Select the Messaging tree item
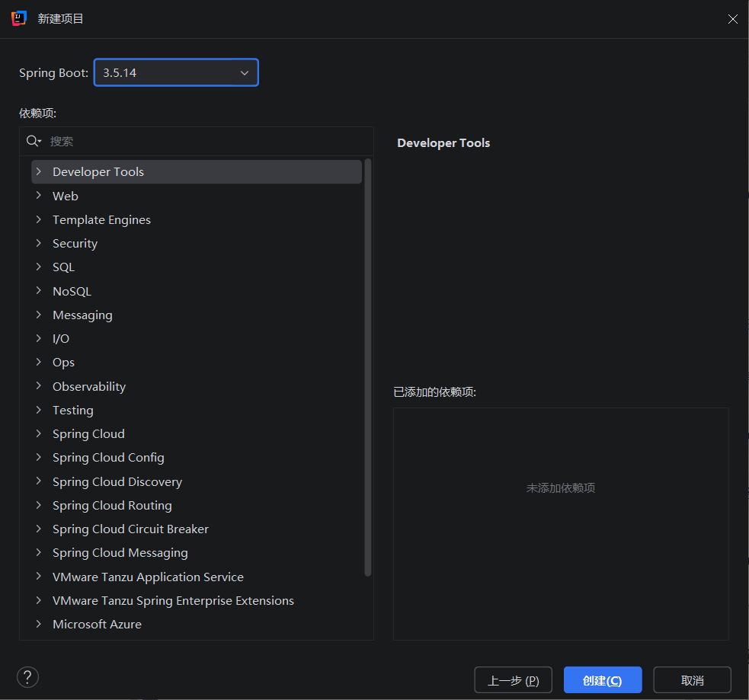 [x=82, y=315]
